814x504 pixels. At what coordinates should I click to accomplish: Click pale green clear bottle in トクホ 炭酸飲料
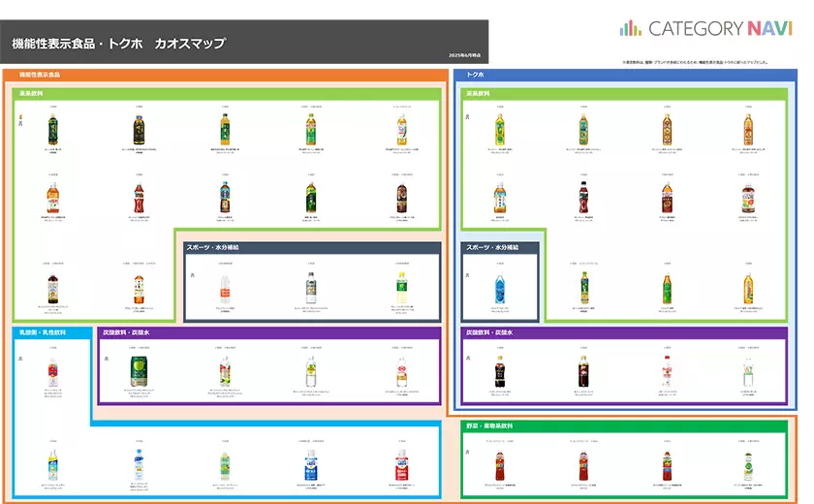pos(748,372)
